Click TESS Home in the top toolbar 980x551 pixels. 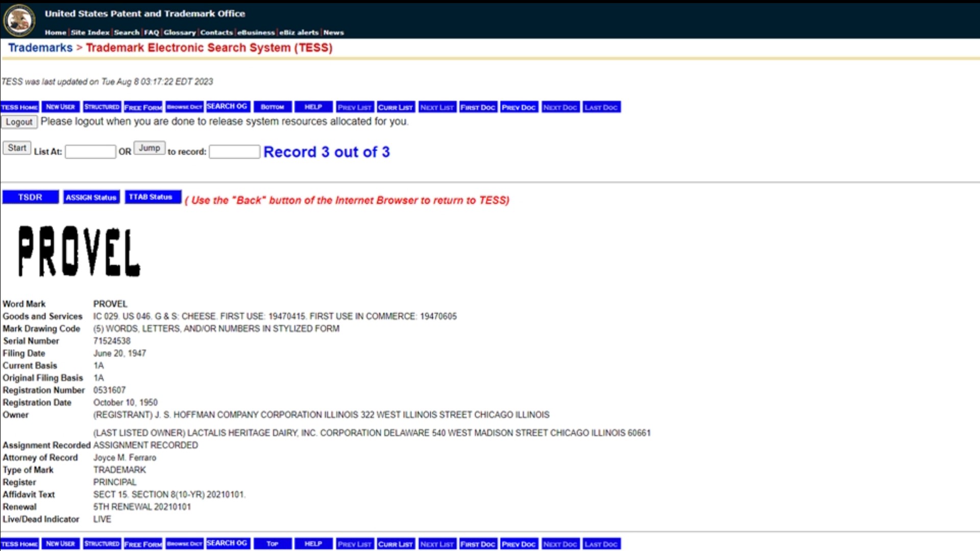point(19,107)
